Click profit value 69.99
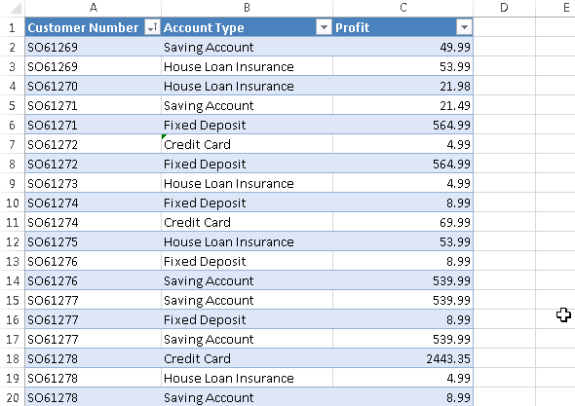 point(403,222)
